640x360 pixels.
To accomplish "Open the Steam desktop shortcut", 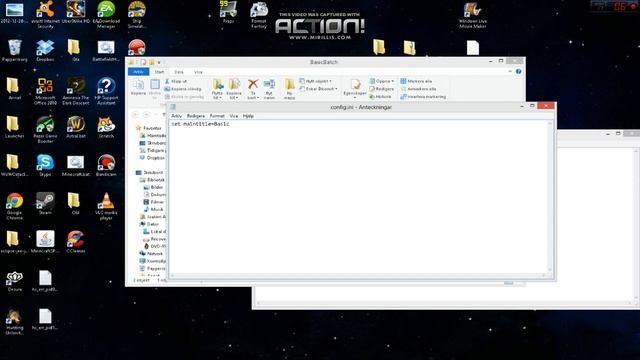I will click(45, 204).
